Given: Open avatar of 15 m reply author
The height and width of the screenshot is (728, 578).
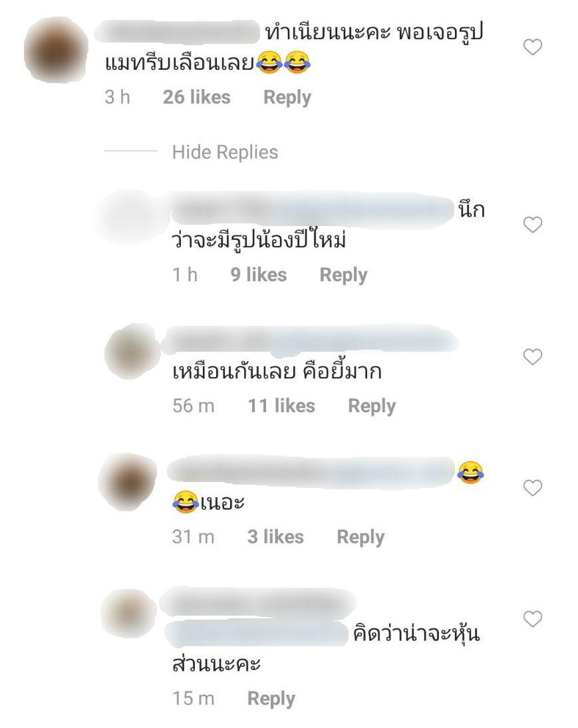Looking at the screenshot, I should click(x=128, y=614).
